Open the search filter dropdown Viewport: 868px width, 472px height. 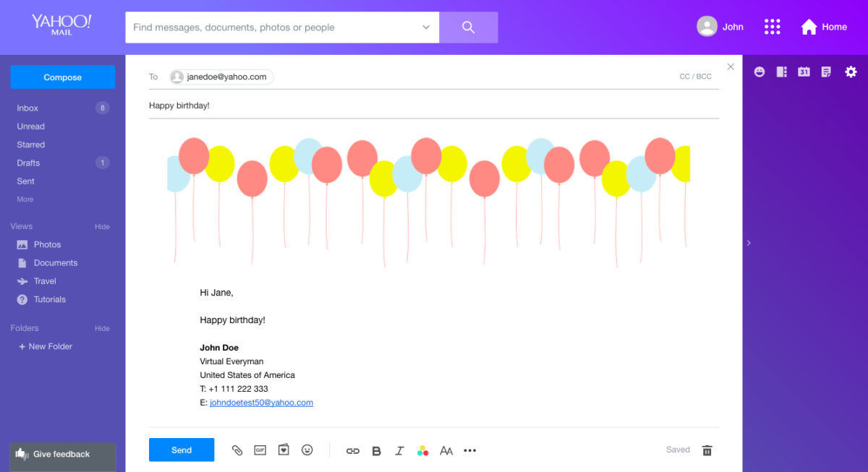pyautogui.click(x=425, y=27)
